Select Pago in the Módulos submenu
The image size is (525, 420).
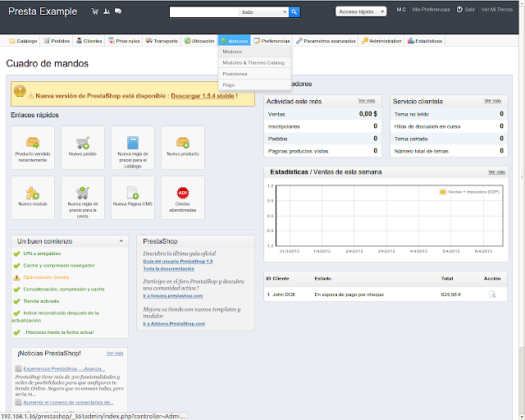[x=254, y=84]
